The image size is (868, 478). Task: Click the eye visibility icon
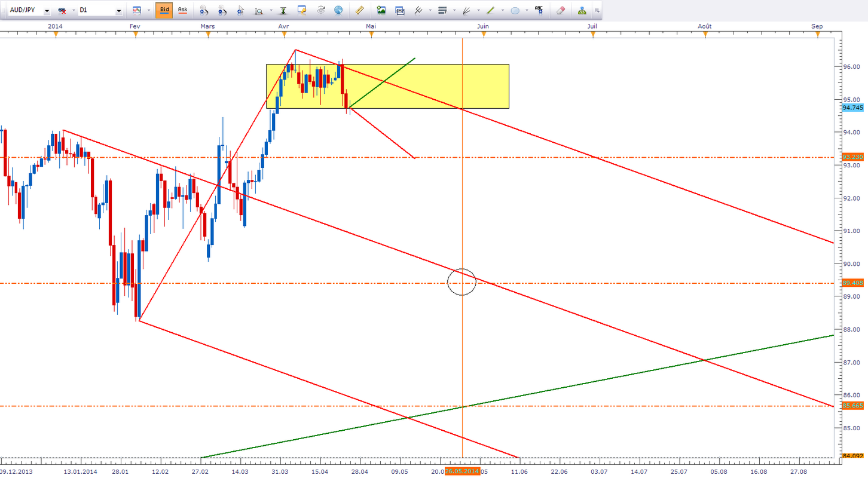(x=320, y=10)
